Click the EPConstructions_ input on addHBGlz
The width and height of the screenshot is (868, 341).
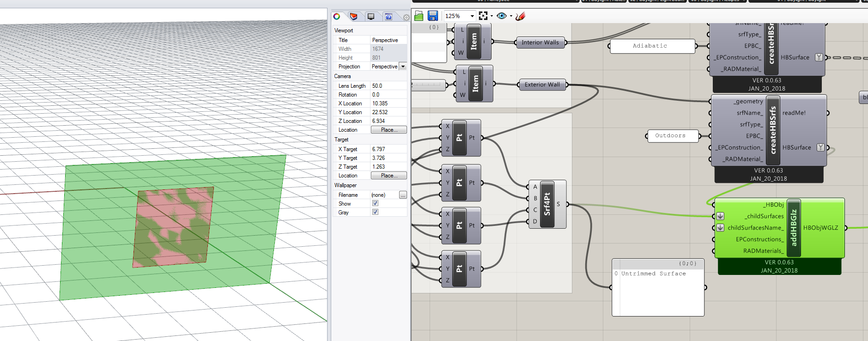tap(760, 239)
